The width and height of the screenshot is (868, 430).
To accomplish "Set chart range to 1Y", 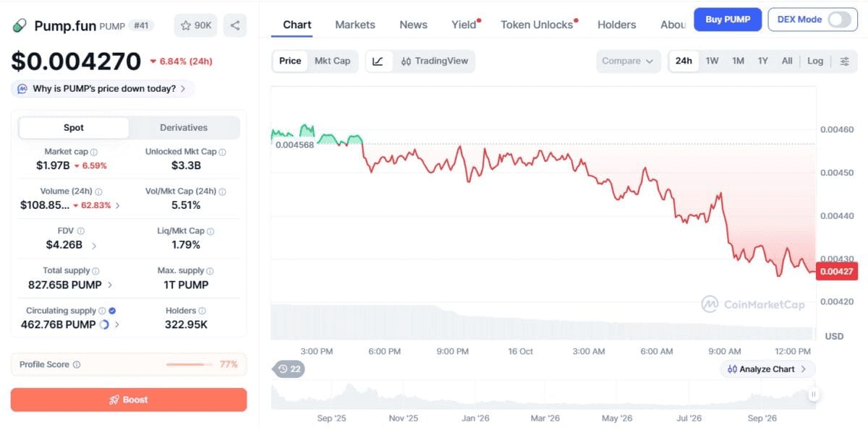I will point(762,61).
